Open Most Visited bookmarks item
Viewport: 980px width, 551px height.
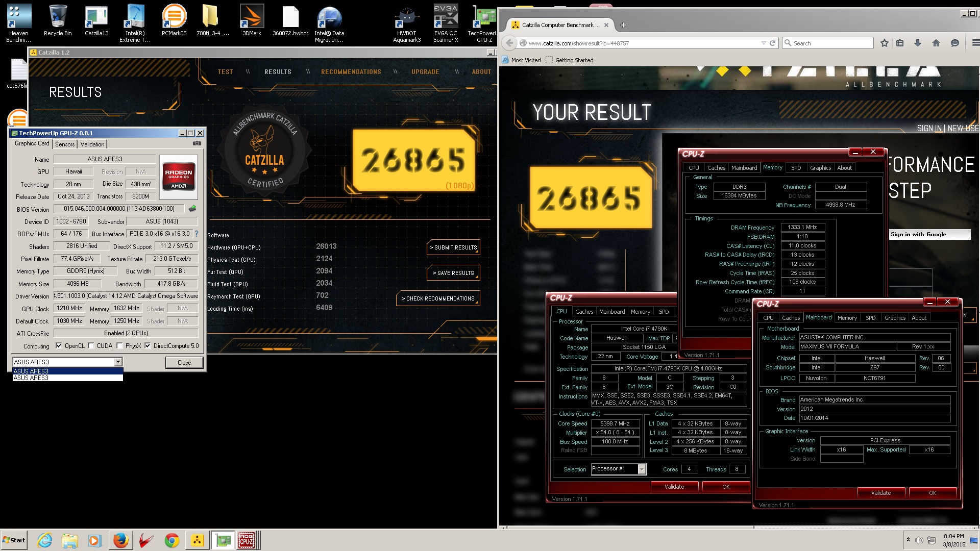click(x=521, y=60)
